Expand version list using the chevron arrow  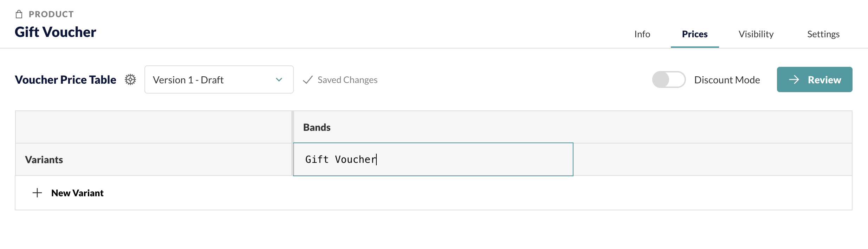(279, 80)
